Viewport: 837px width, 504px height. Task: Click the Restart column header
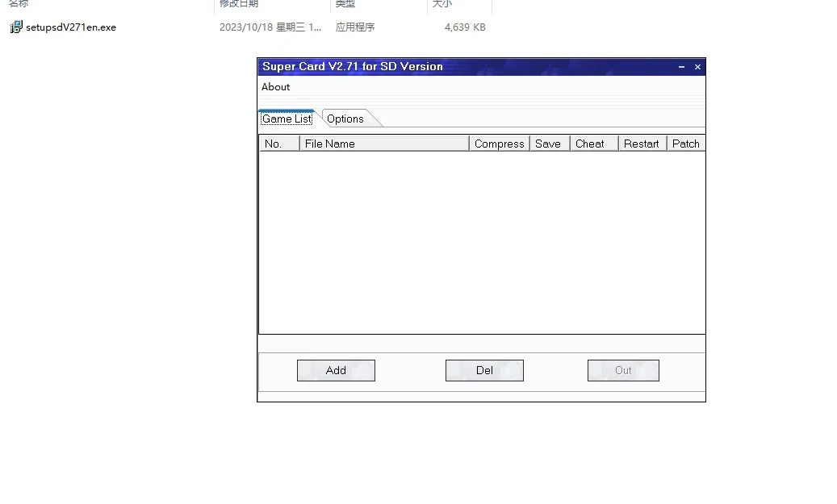point(642,144)
